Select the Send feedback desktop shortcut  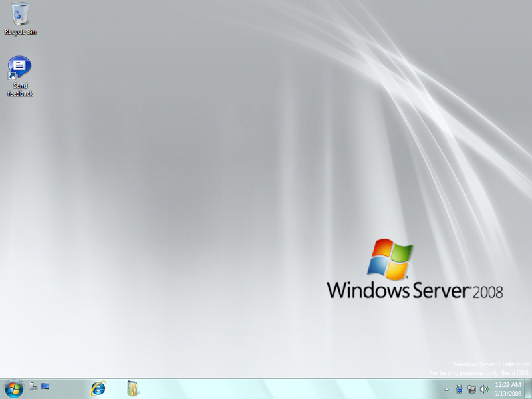point(20,76)
